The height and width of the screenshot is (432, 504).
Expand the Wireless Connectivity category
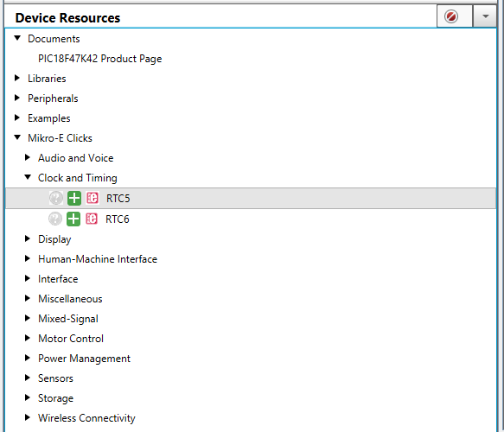(28, 417)
